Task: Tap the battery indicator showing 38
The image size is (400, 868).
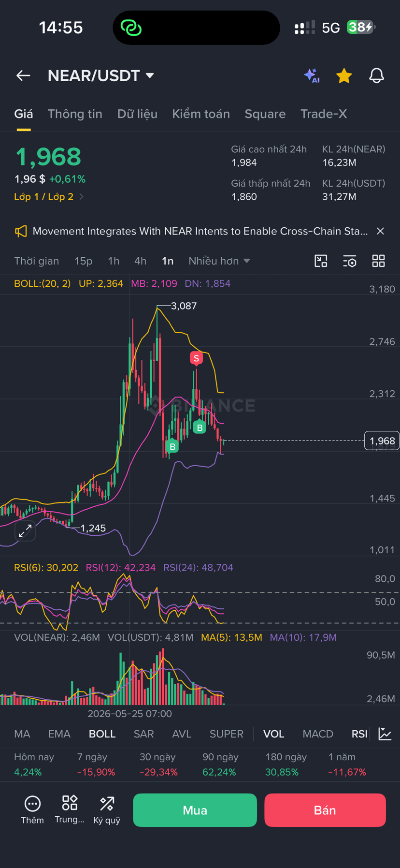Action: (361, 28)
